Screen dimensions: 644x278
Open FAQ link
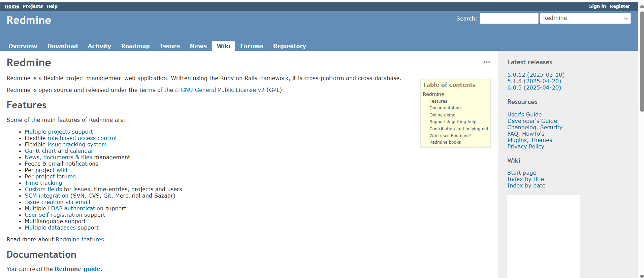(513, 134)
